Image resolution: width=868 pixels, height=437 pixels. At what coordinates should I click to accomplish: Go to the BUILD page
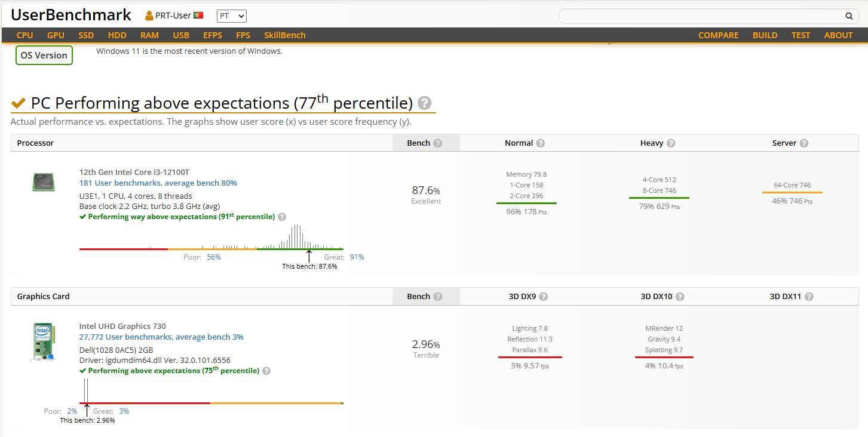coord(765,35)
